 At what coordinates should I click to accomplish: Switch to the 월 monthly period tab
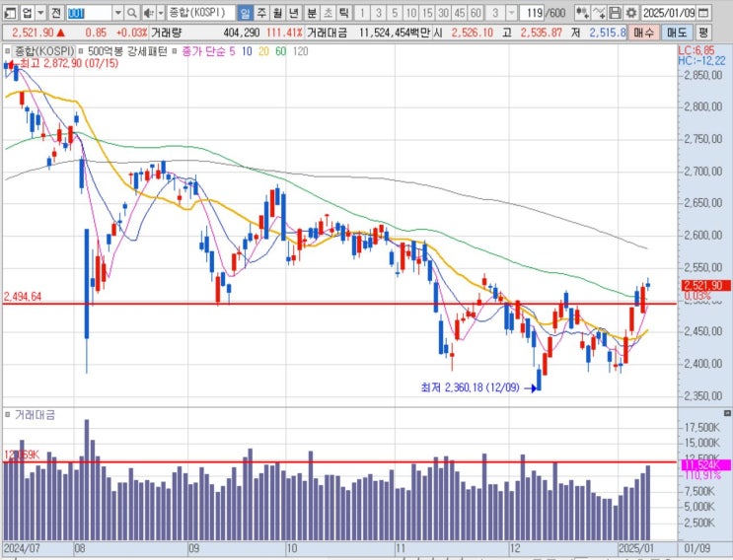(277, 13)
